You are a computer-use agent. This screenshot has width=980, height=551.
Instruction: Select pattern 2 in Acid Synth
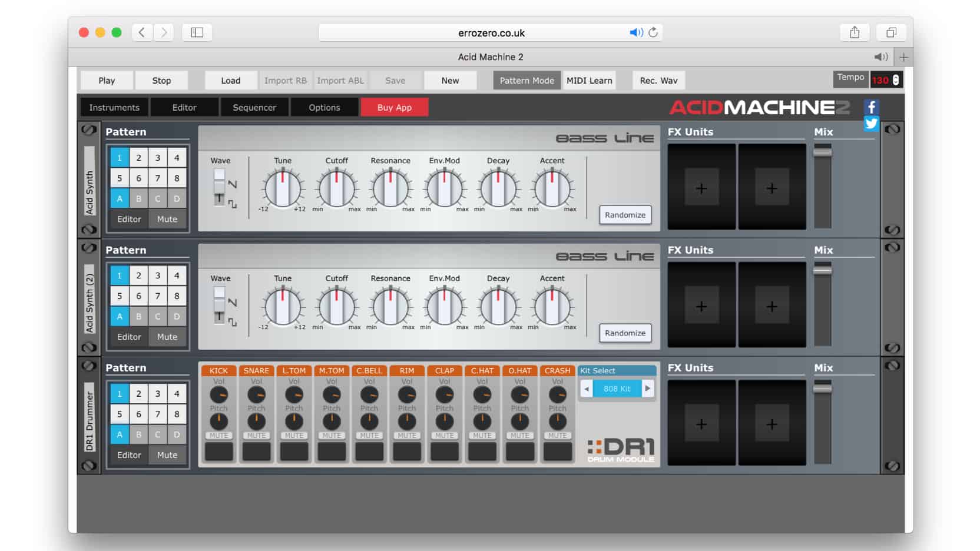tap(138, 157)
